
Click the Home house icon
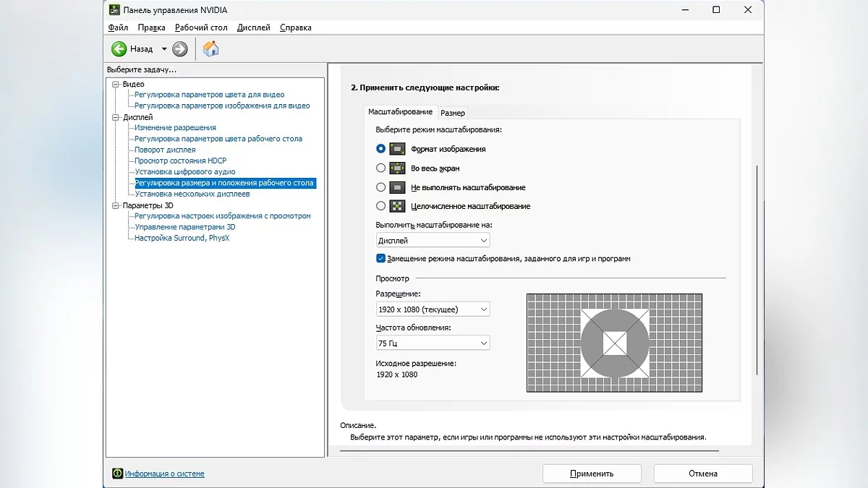(210, 49)
